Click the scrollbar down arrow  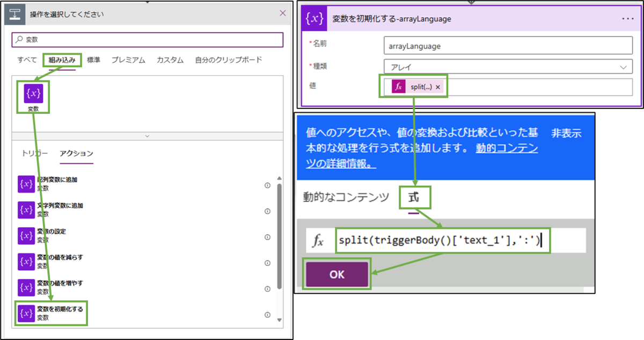(x=279, y=320)
